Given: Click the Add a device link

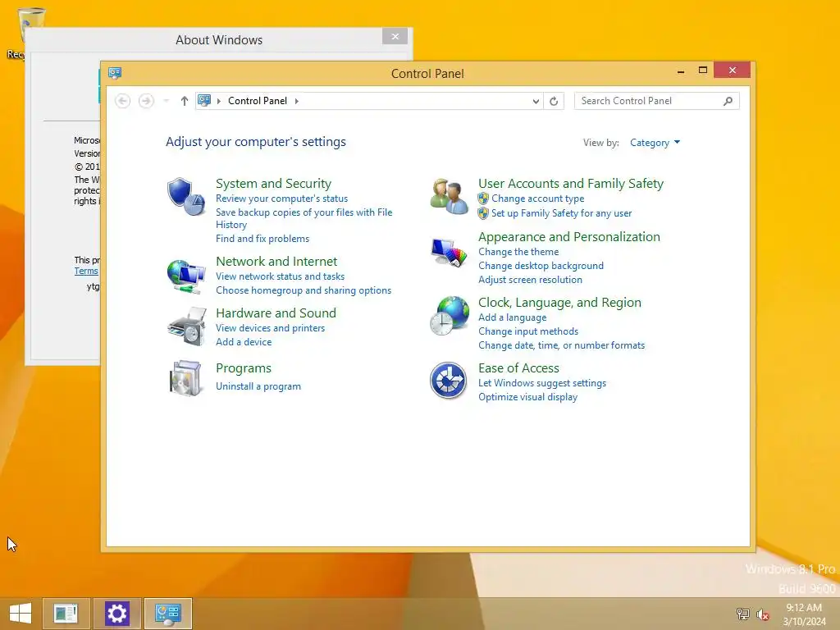Looking at the screenshot, I should click(244, 342).
